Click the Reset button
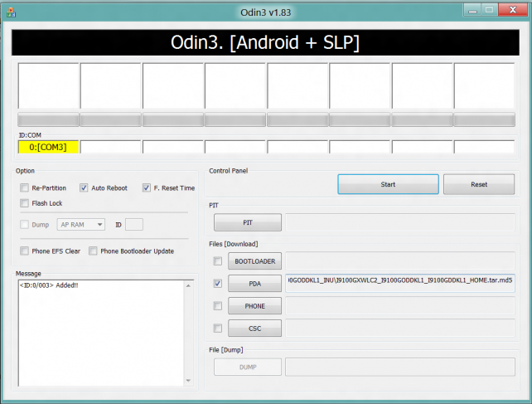Image resolution: width=532 pixels, height=404 pixels. tap(479, 184)
